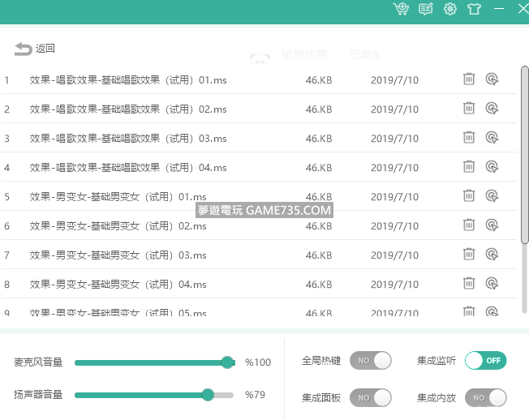Open the feedback message icon
529x420 pixels.
(x=425, y=9)
